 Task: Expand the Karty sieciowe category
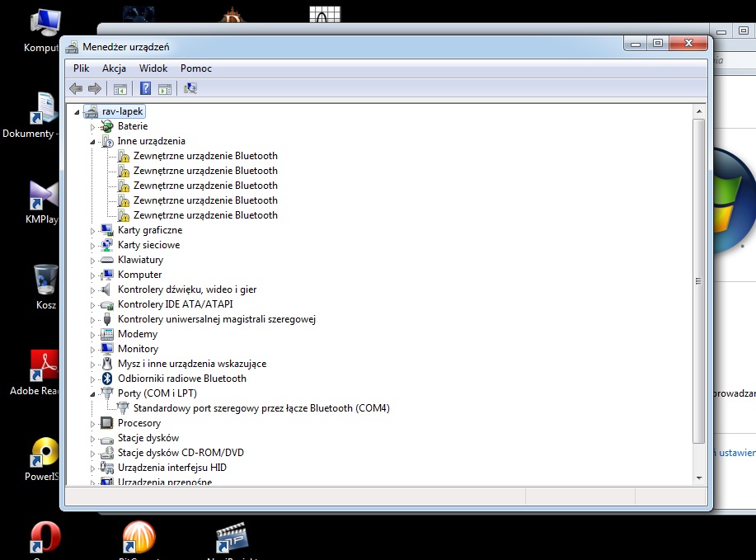pyautogui.click(x=92, y=246)
